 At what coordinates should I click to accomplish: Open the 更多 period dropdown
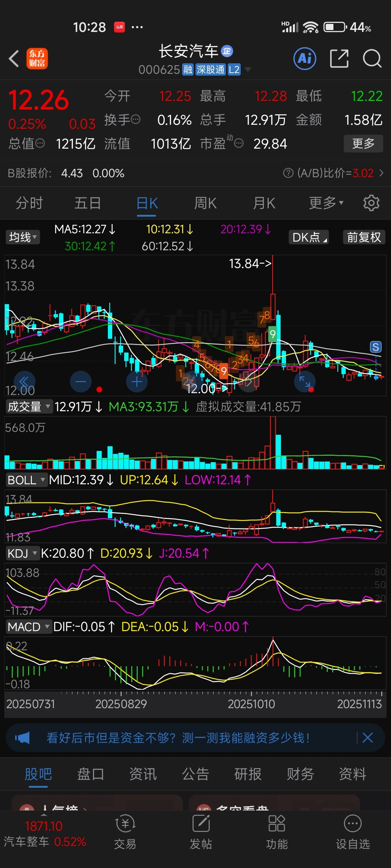[326, 203]
